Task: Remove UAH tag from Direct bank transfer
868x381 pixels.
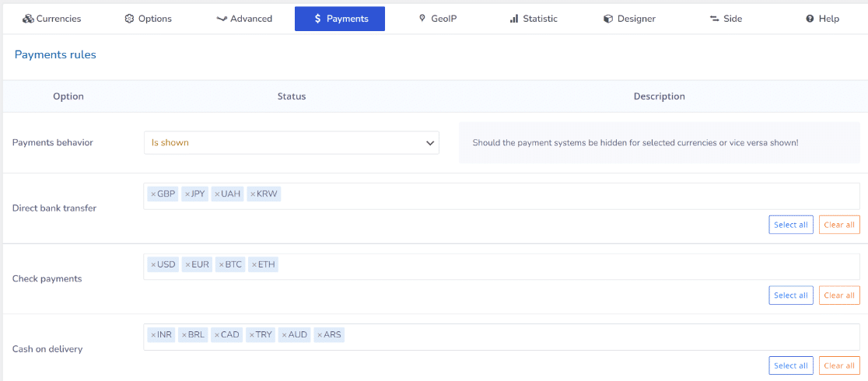Action: (217, 194)
